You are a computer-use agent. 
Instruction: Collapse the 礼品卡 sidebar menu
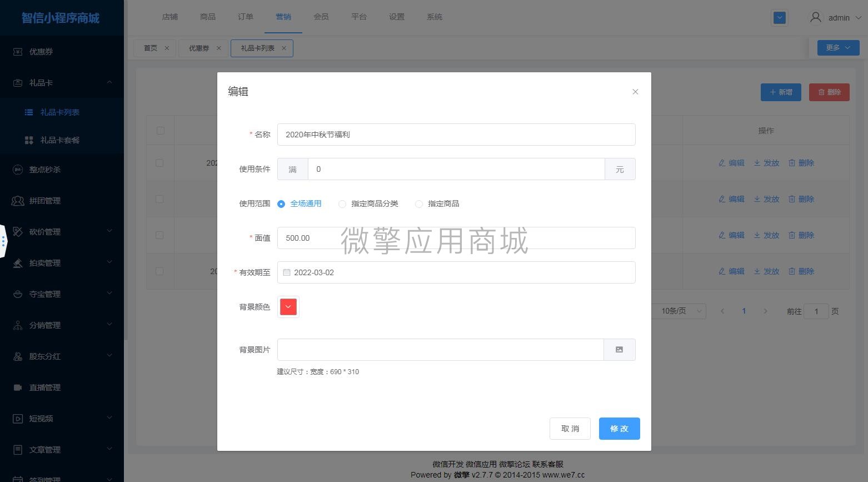pyautogui.click(x=109, y=82)
